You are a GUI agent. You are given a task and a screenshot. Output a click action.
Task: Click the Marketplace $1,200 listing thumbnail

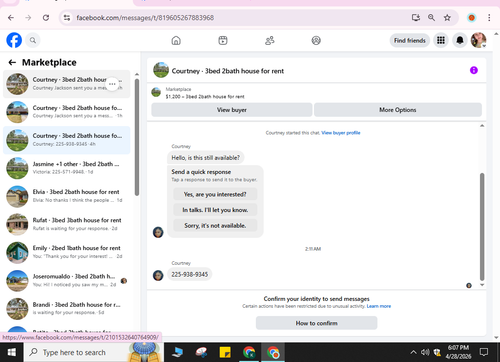click(156, 92)
